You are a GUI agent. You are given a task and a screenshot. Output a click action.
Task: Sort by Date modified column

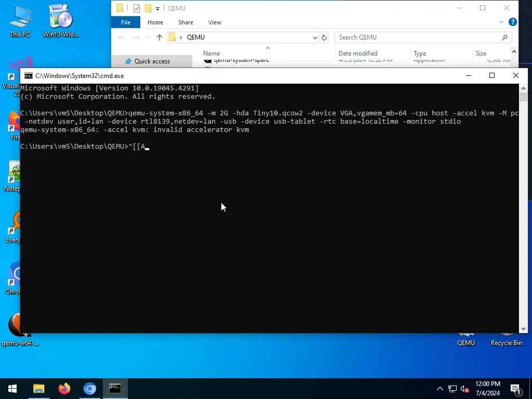[358, 54]
